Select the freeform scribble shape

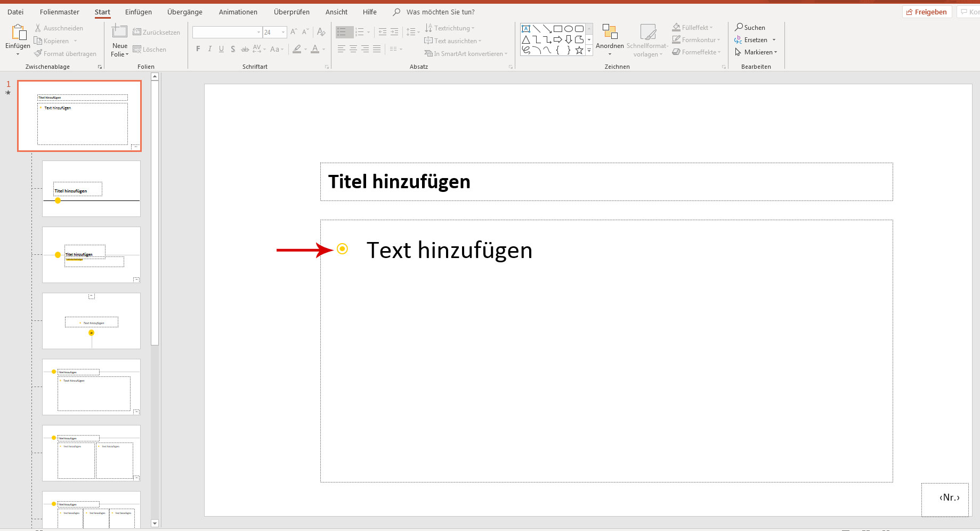[526, 50]
